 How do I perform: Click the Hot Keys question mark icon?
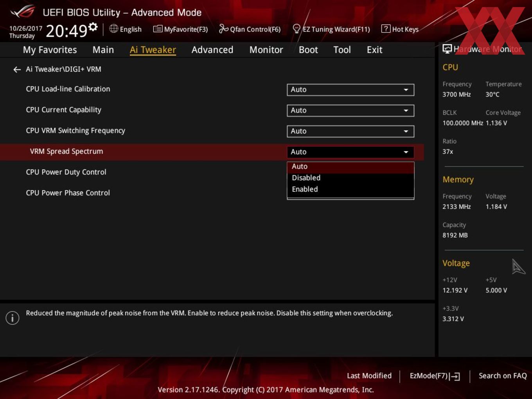[386, 29]
